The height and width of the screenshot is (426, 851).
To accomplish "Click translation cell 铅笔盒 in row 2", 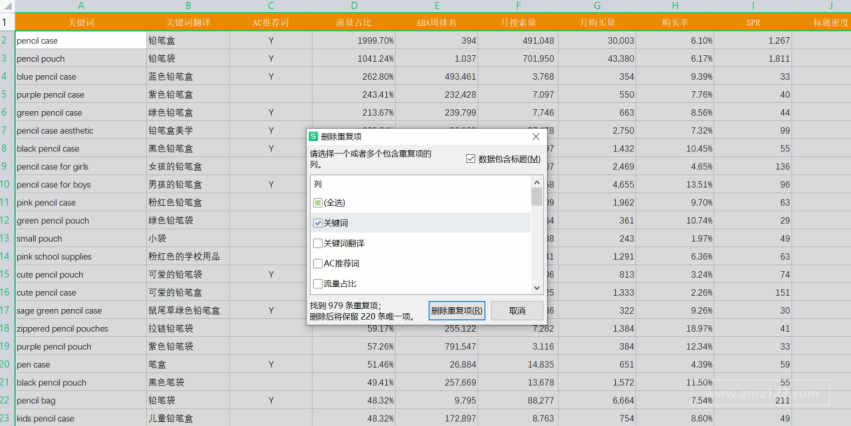I will coord(188,40).
